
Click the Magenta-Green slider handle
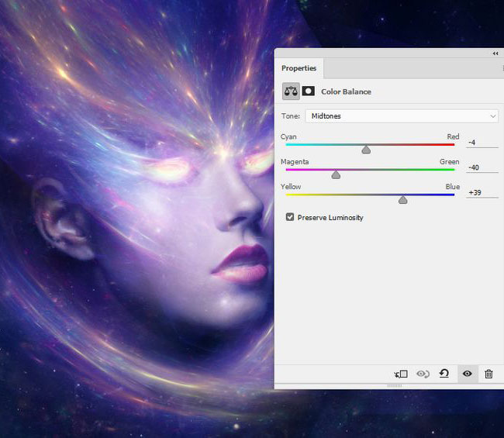pyautogui.click(x=336, y=175)
